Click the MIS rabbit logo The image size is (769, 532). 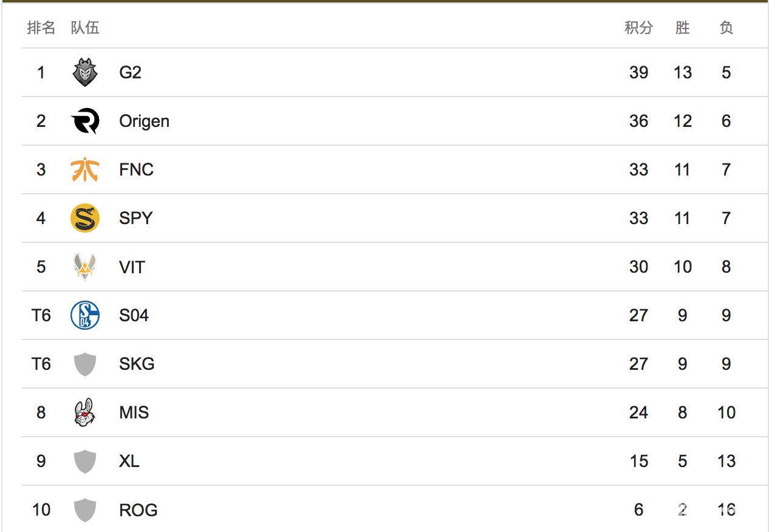pos(84,412)
